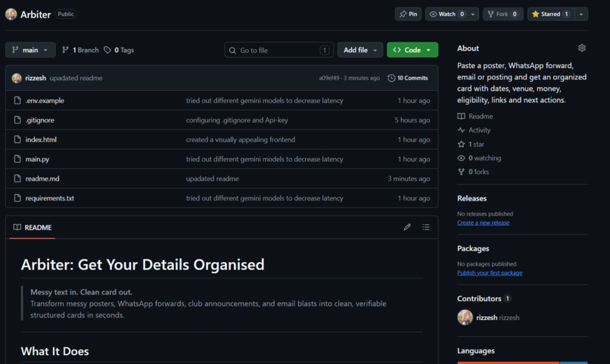This screenshot has height=364, width=610.
Task: Click the Arbiter repository name
Action: pos(36,14)
